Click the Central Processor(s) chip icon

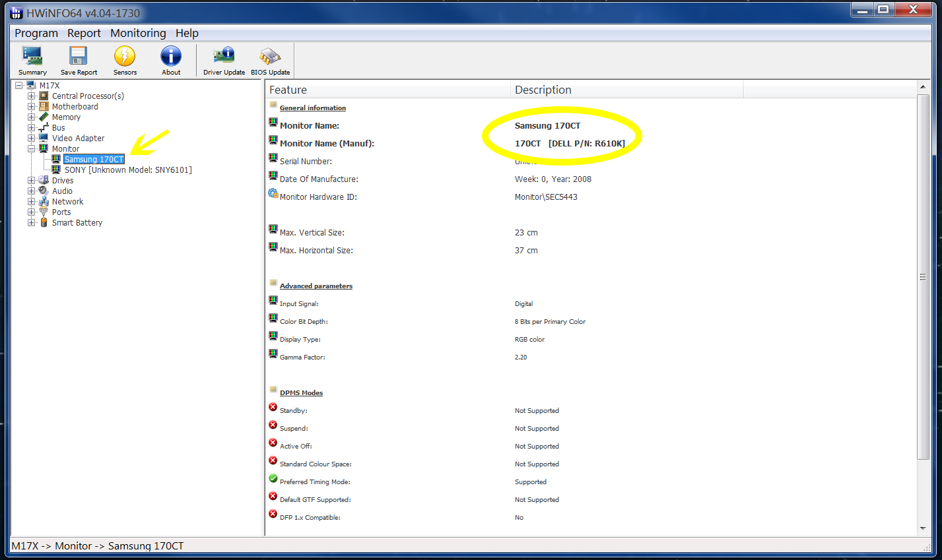point(44,96)
